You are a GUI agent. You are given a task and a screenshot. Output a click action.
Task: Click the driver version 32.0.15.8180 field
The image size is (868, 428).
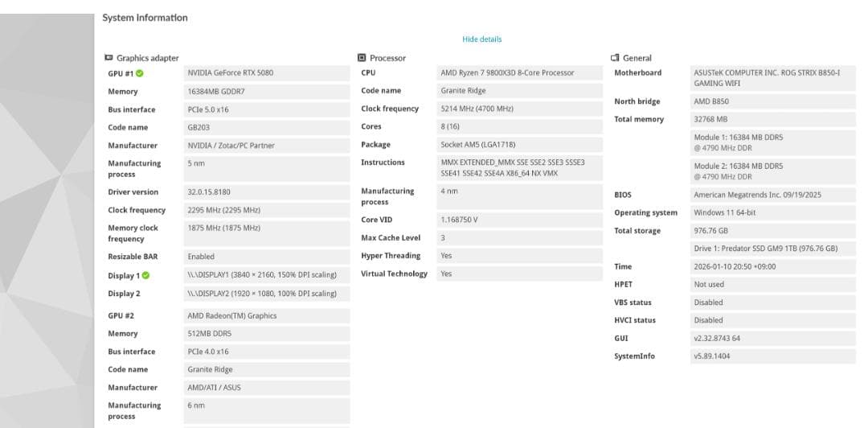(x=209, y=192)
